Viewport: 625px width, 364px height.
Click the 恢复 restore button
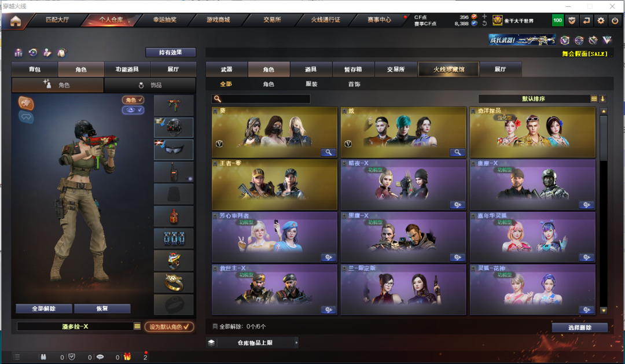(102, 308)
